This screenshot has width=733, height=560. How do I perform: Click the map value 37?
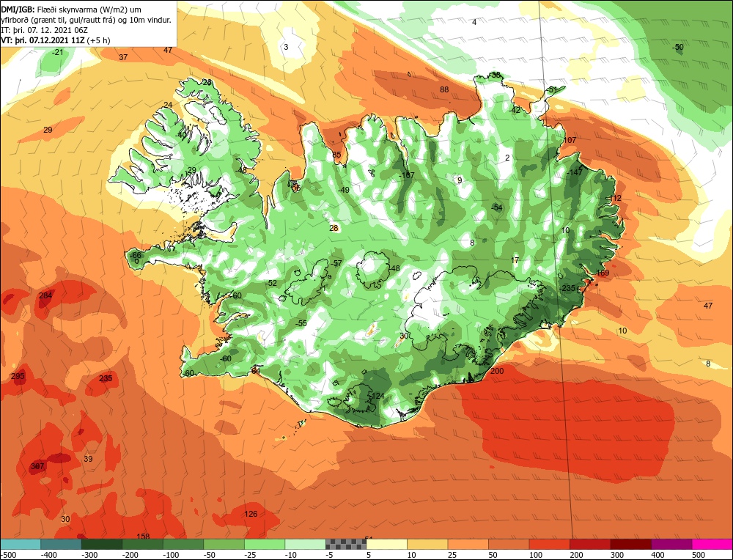point(123,57)
